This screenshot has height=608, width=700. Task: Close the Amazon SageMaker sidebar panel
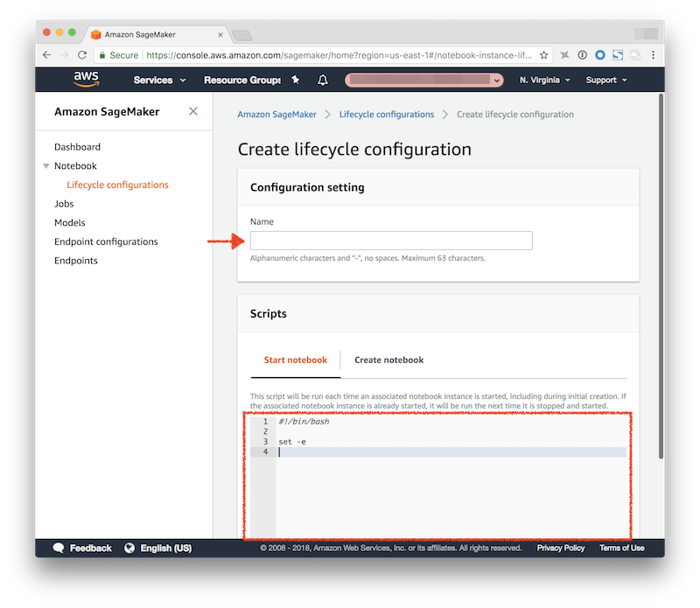coord(193,111)
